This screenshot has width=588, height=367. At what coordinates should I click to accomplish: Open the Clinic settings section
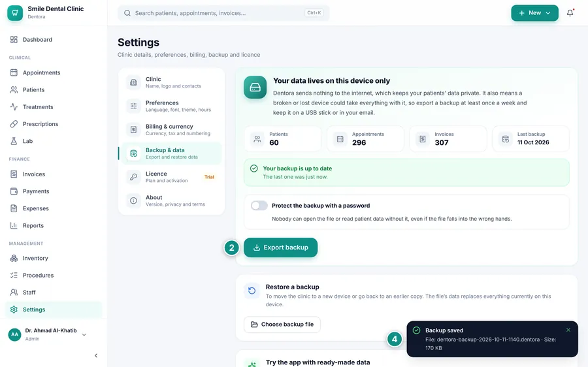pyautogui.click(x=171, y=82)
